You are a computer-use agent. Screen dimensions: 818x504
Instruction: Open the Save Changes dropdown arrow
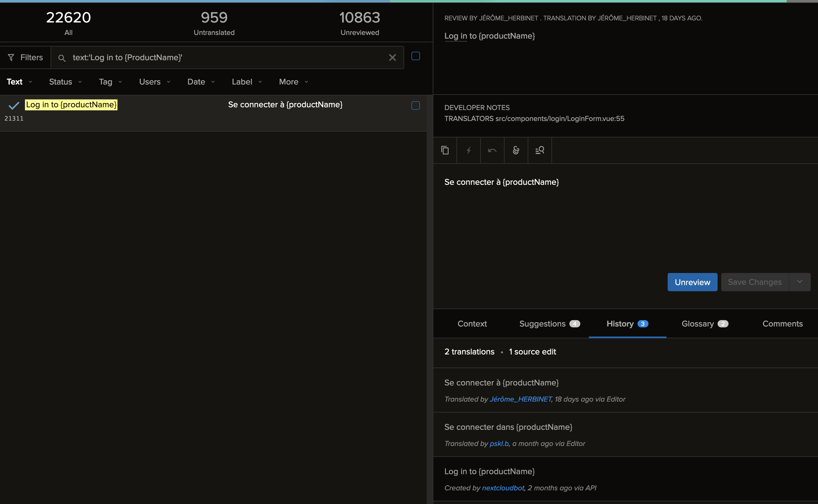coord(800,282)
